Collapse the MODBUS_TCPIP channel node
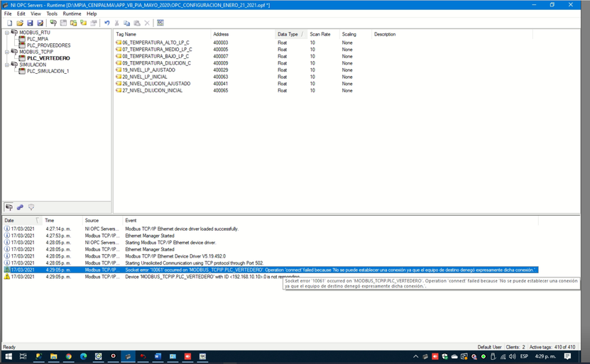The image size is (590, 364). [x=7, y=52]
